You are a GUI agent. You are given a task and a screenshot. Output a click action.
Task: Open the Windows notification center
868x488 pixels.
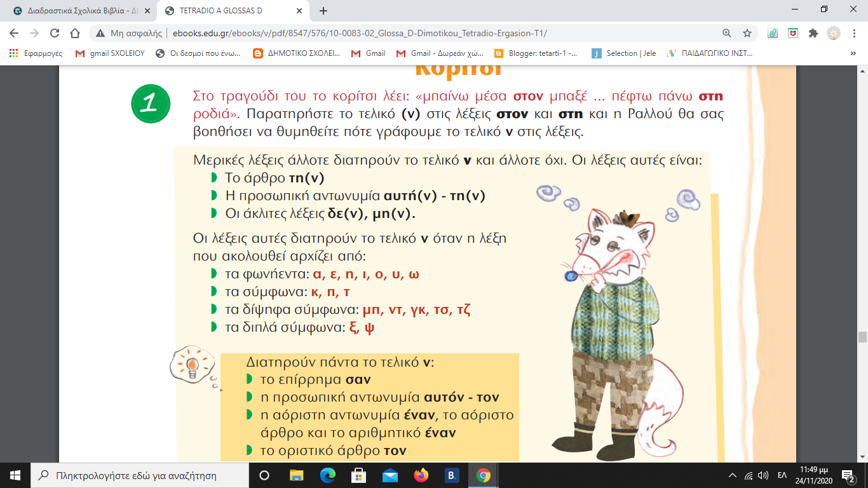pyautogui.click(x=848, y=475)
